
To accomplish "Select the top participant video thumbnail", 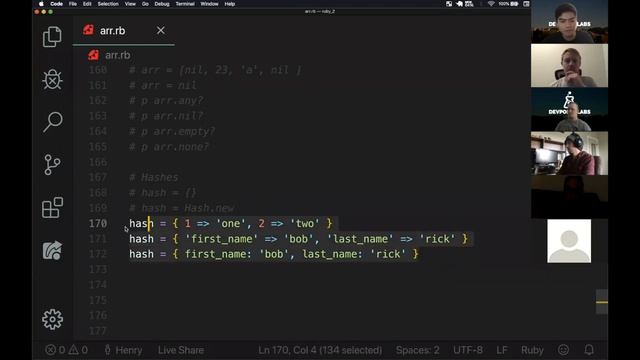I will 569,22.
